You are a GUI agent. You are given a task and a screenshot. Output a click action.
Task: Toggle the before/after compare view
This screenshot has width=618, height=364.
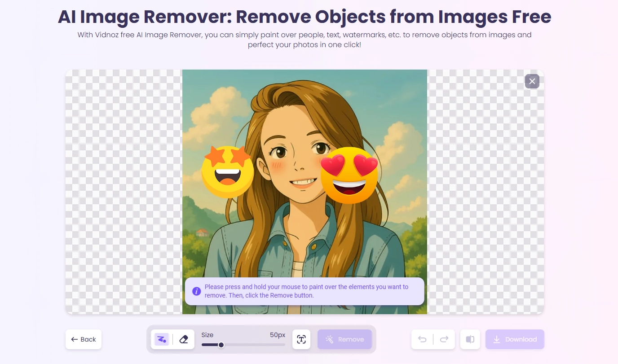point(470,339)
